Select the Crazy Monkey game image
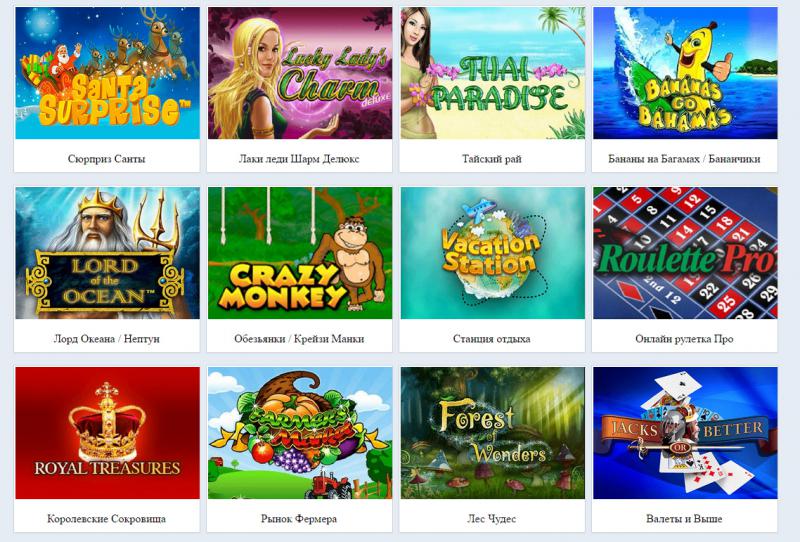Image resolution: width=800 pixels, height=542 pixels. 300,253
